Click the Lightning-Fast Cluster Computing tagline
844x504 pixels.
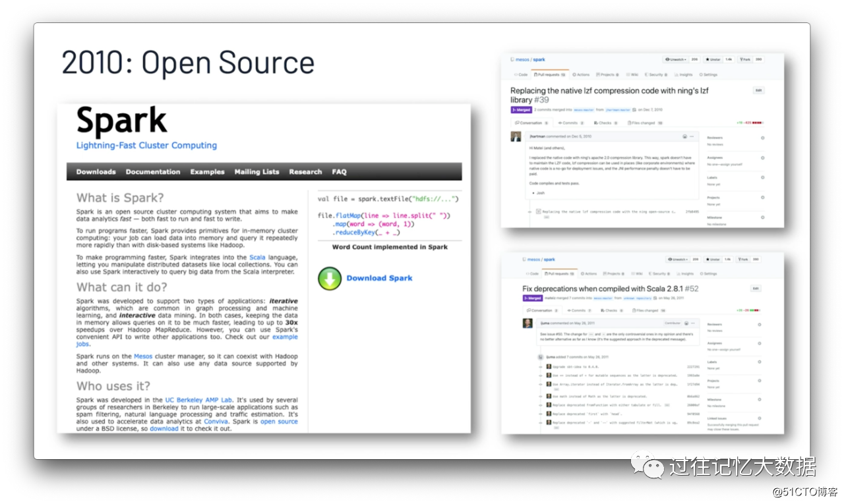point(146,146)
